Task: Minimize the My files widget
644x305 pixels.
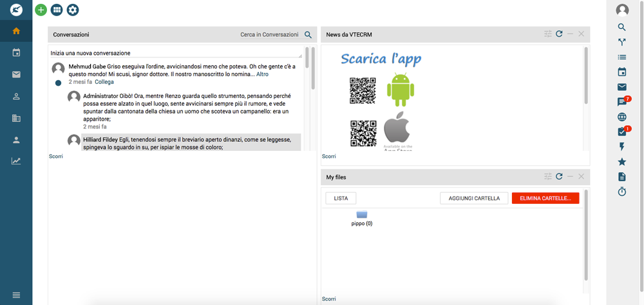Action: pyautogui.click(x=570, y=176)
